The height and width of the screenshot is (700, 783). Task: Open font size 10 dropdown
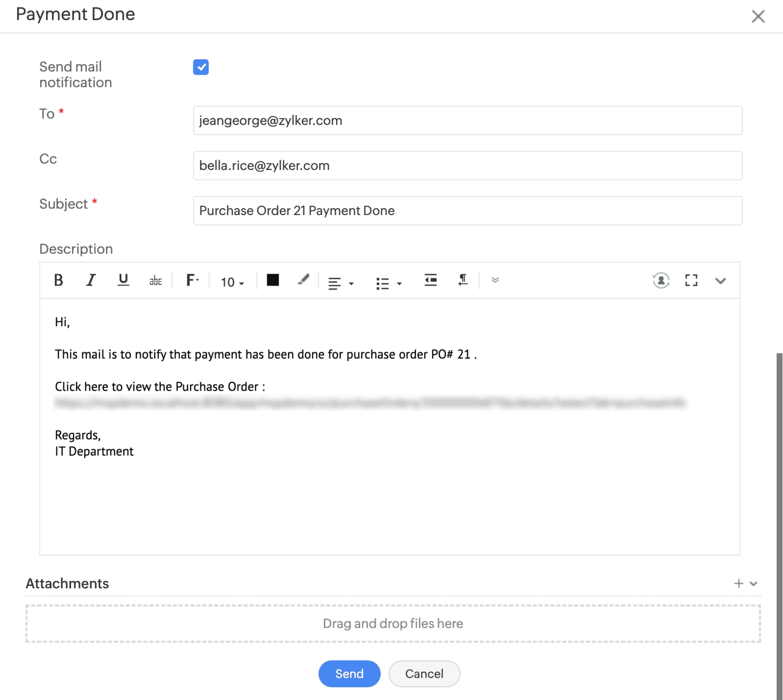tap(232, 282)
